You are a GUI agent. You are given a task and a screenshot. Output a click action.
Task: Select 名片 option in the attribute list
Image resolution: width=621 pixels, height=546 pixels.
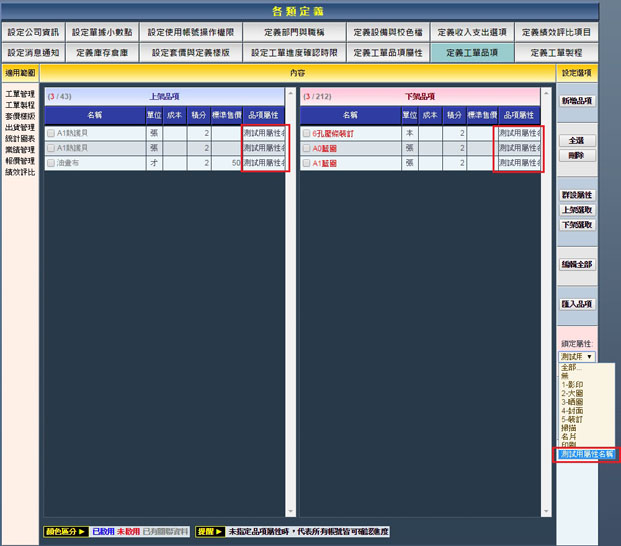coord(569,436)
